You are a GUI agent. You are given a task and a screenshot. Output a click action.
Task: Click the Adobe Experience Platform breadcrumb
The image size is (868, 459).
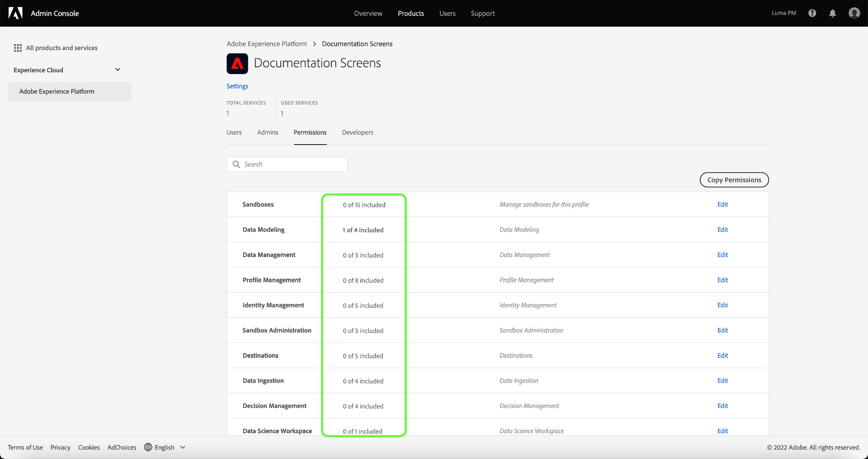coord(267,44)
